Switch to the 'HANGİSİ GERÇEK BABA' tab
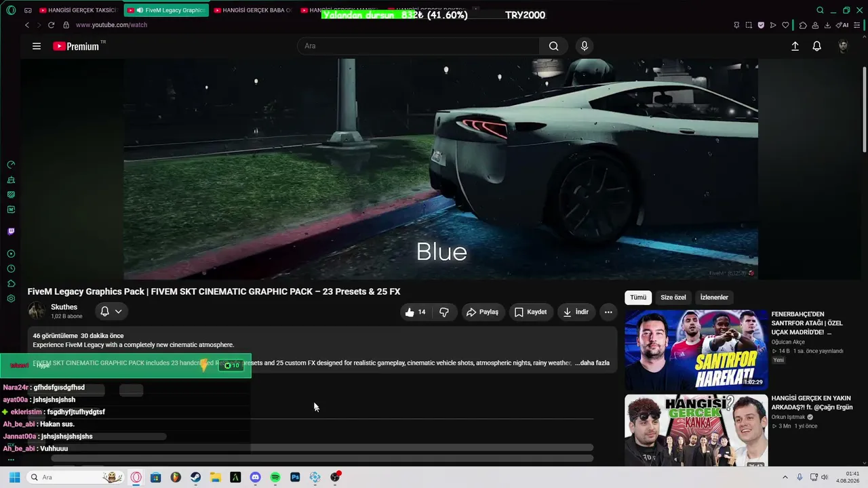 tap(253, 10)
